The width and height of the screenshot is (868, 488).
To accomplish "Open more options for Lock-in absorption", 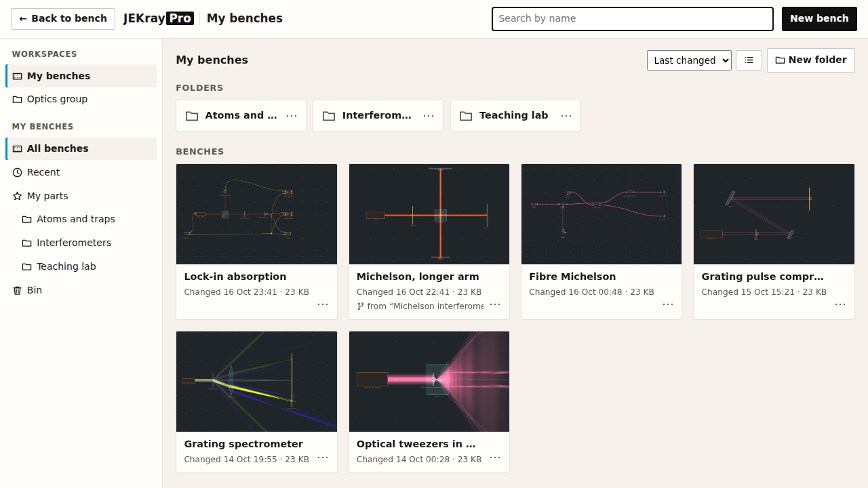I will tap(323, 304).
